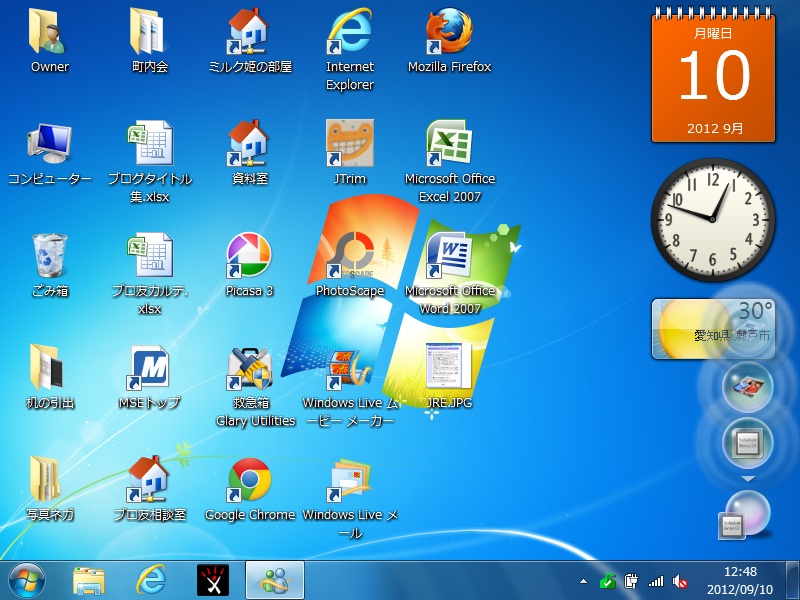
Task: Open the Windows Start menu
Action: pos(27,581)
